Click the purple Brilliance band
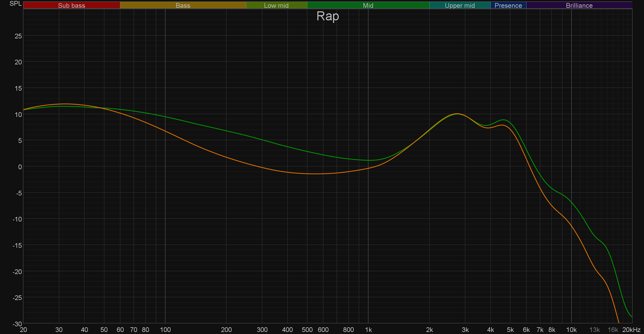The width and height of the screenshot is (644, 334). point(579,5)
